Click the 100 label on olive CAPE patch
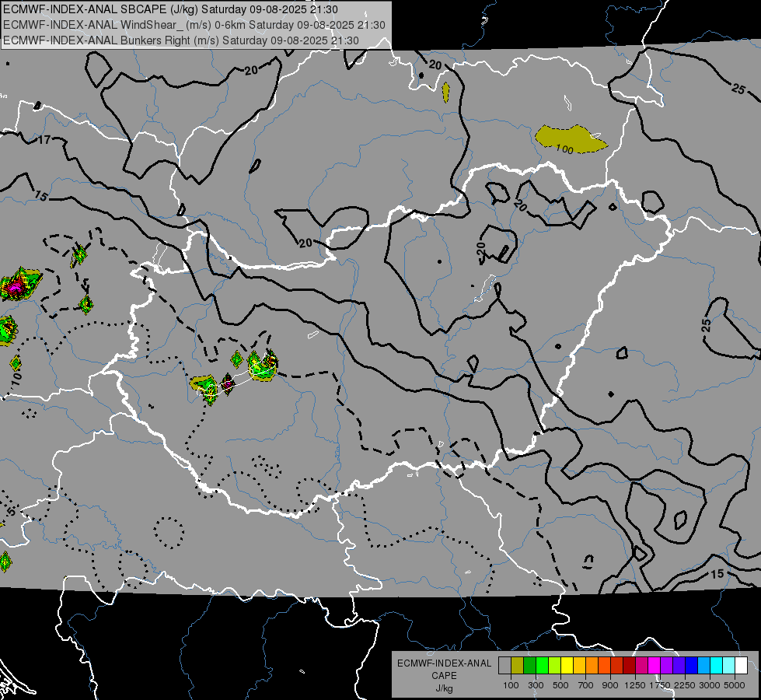This screenshot has width=761, height=700. (564, 149)
